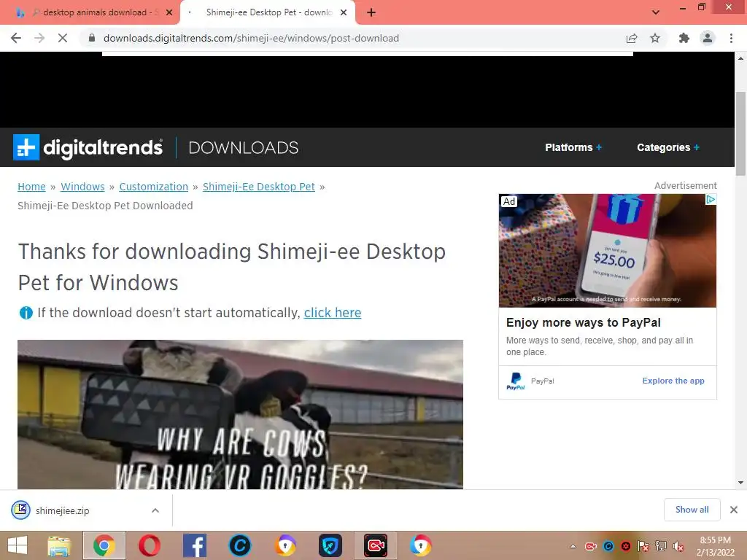This screenshot has height=560, width=747.
Task: Open Chrome's three-dot menu
Action: [x=731, y=38]
